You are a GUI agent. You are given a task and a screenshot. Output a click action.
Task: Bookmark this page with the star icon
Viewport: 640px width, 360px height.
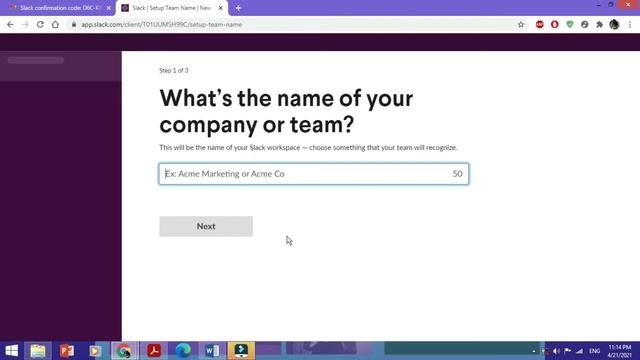click(x=521, y=24)
